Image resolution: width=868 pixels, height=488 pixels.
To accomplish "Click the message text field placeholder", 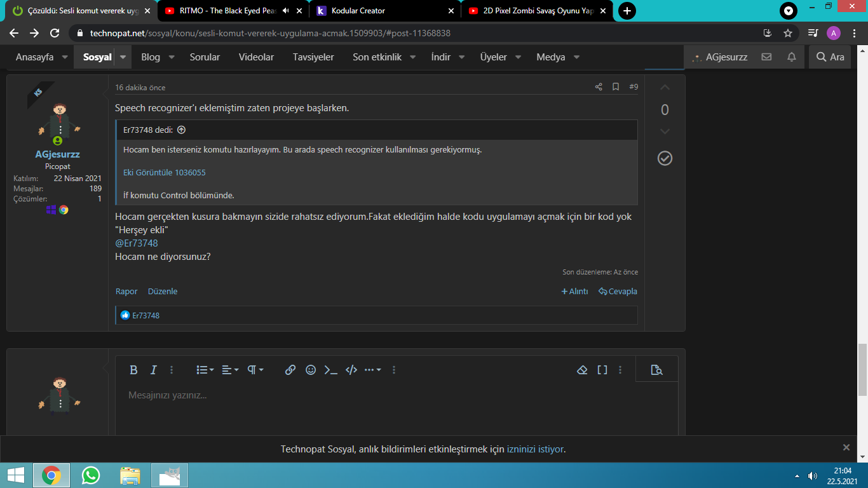I will pos(168,395).
